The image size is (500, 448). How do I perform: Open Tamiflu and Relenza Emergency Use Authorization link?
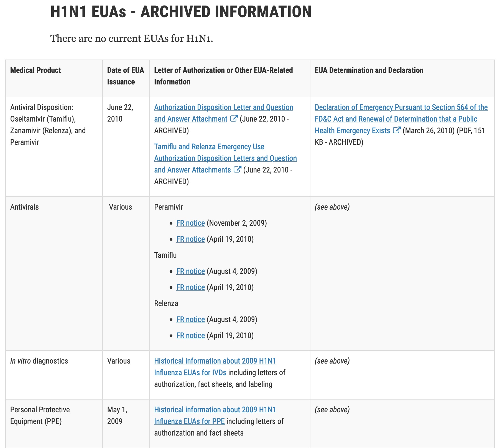pyautogui.click(x=209, y=147)
